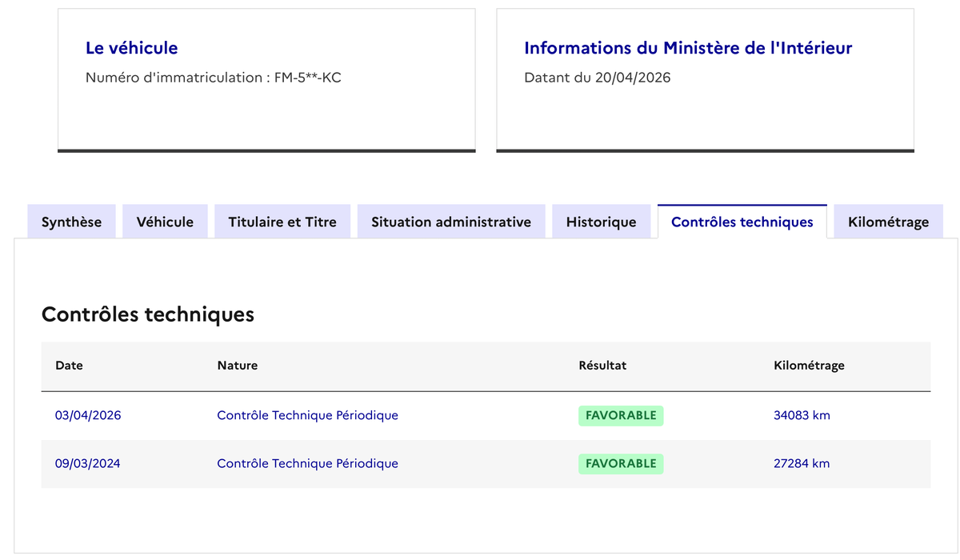Click Contrôle Technique Périodique in the 2024 row
Screen dimensions: 960x560
tap(307, 463)
